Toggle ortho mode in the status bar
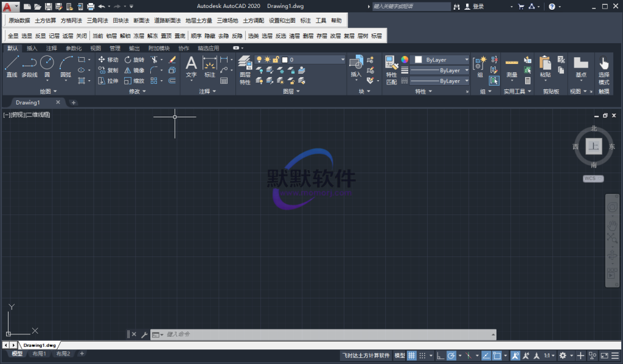 point(440,355)
